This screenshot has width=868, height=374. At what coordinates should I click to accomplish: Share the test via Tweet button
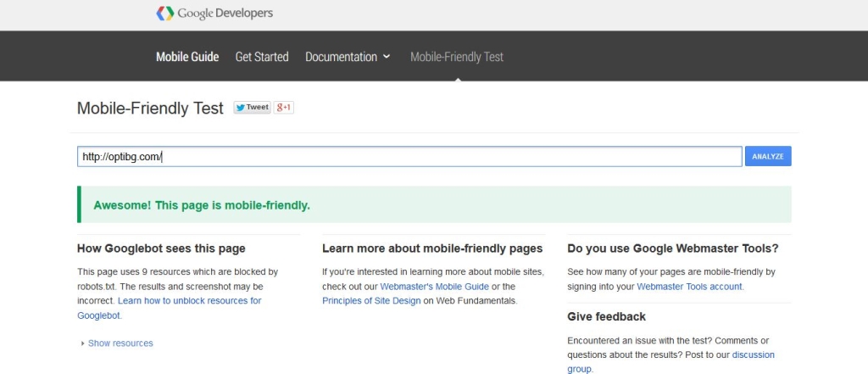pyautogui.click(x=252, y=108)
